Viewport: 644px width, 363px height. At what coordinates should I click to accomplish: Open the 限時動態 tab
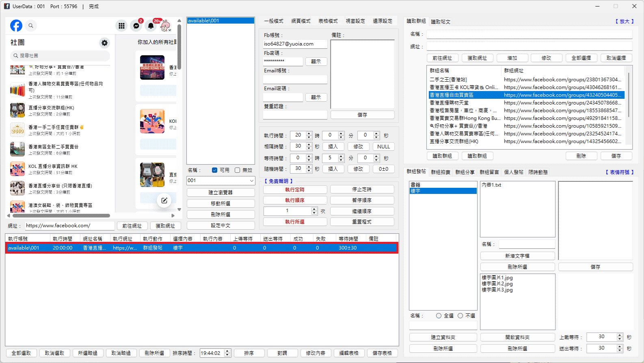click(x=538, y=172)
